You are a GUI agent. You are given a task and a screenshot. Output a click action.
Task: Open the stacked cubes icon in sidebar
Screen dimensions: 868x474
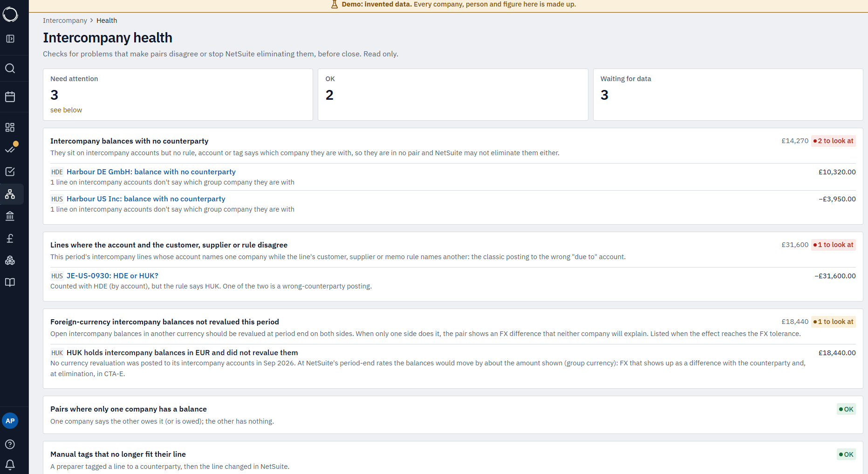pos(10,260)
